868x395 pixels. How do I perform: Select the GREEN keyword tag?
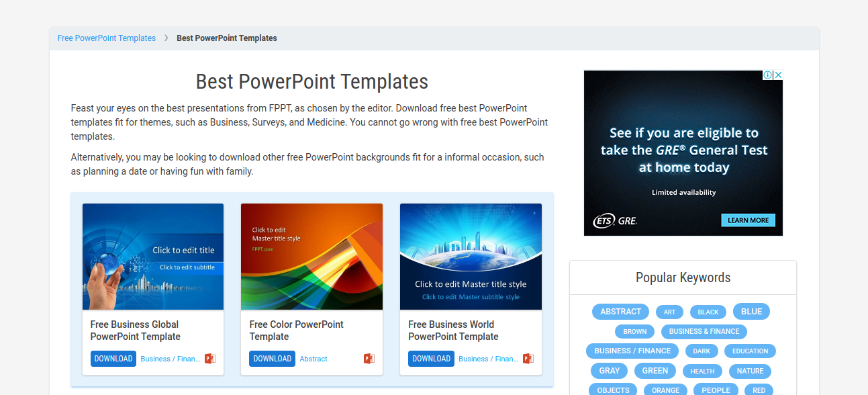click(x=655, y=371)
